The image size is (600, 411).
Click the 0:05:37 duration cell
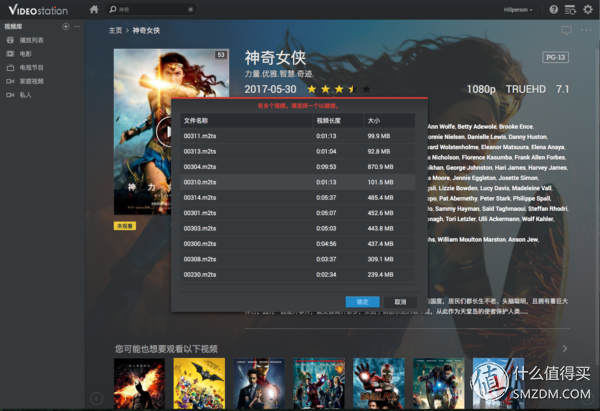click(326, 197)
